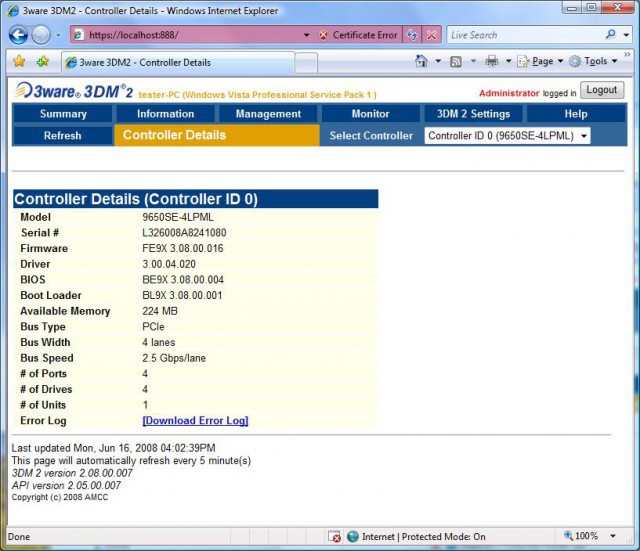Viewport: 640px width, 551px height.
Task: Open the recent pages dropdown beside Forward
Action: (58, 36)
